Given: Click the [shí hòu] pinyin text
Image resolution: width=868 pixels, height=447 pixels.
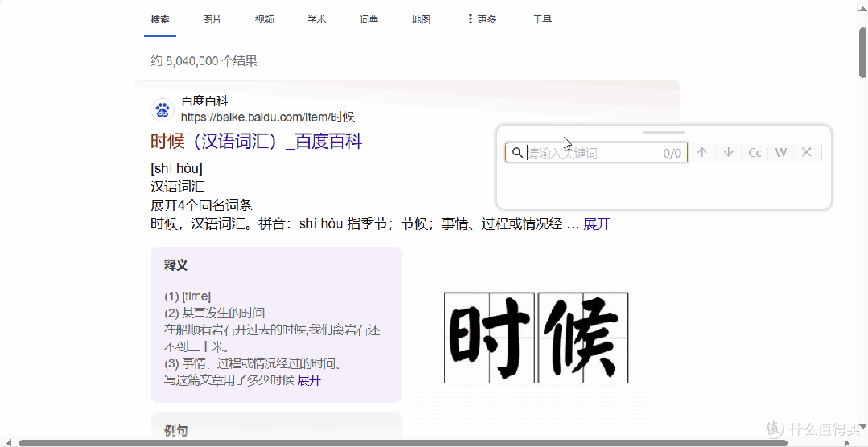Looking at the screenshot, I should pos(177,168).
